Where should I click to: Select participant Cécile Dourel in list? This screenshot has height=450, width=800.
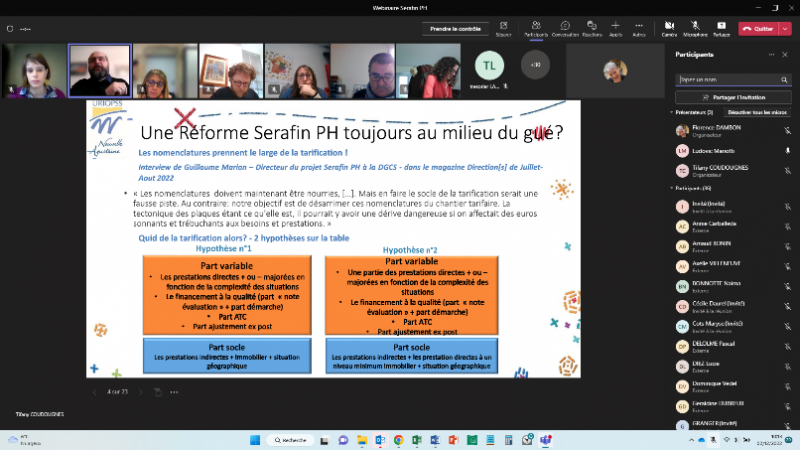[732, 306]
